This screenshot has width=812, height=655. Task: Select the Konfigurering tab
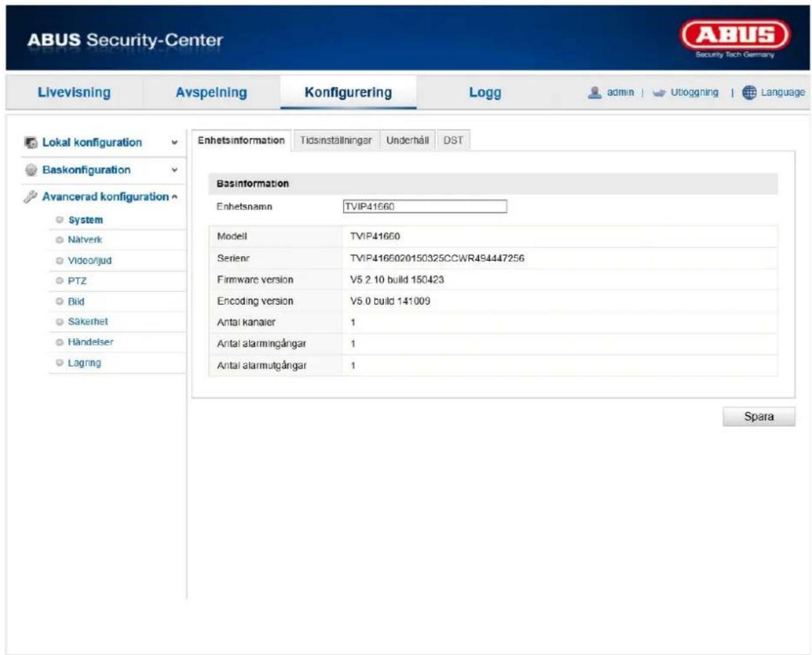point(348,93)
